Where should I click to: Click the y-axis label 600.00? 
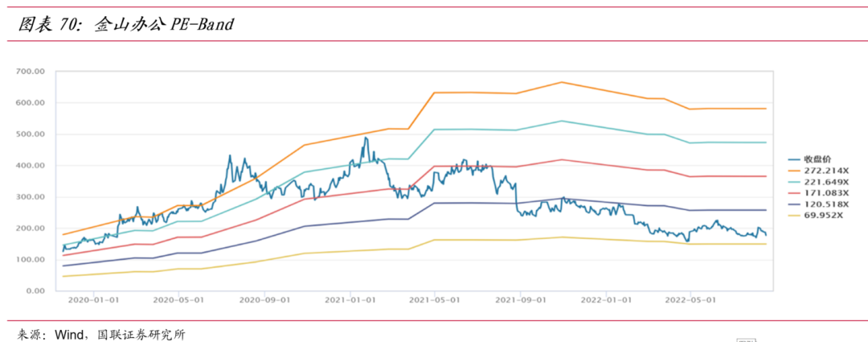coord(31,103)
